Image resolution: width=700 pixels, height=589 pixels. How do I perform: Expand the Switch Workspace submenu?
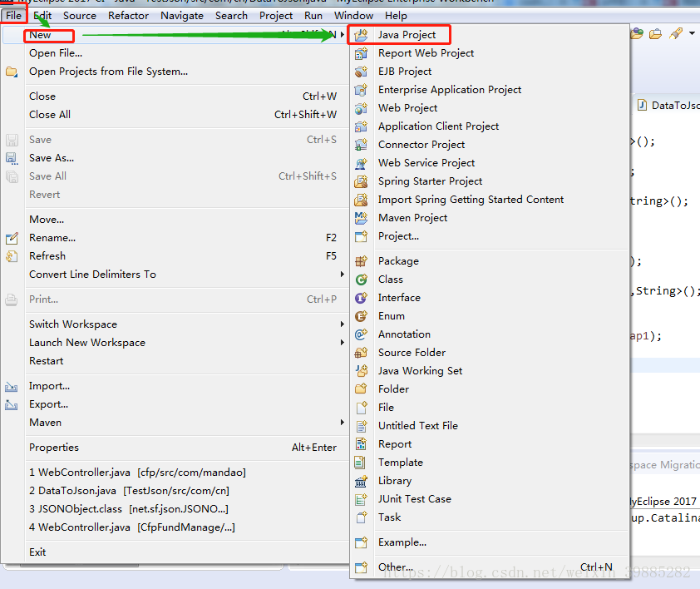pos(342,324)
